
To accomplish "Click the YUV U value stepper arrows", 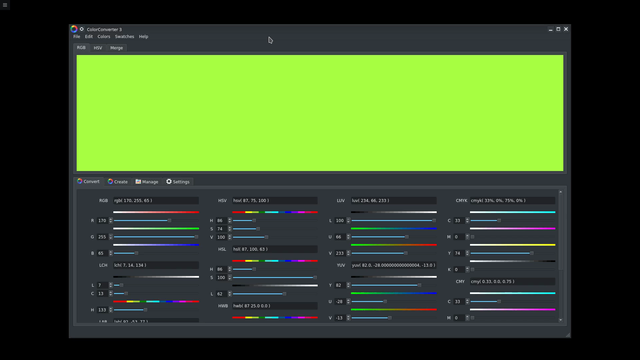I will [348, 302].
